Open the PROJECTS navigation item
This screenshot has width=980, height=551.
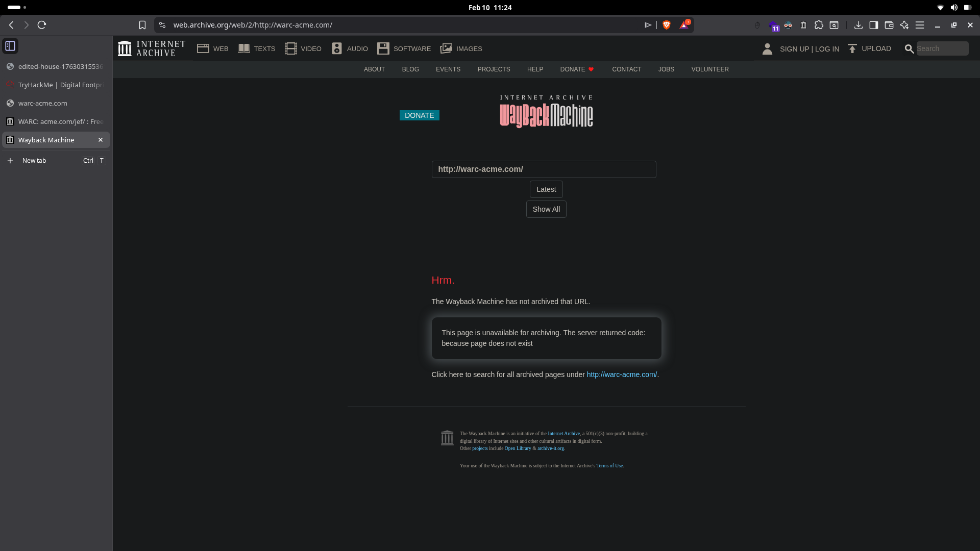[x=494, y=69]
